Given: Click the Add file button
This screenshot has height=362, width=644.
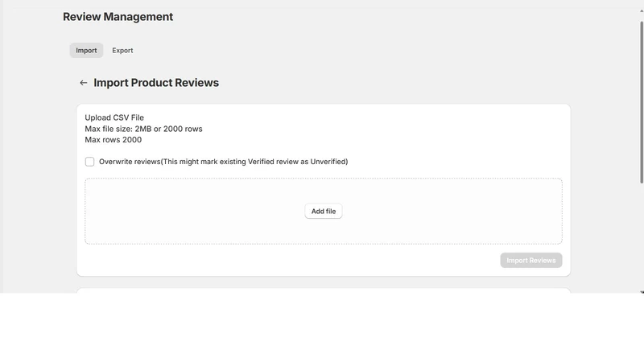Looking at the screenshot, I should click(324, 212).
